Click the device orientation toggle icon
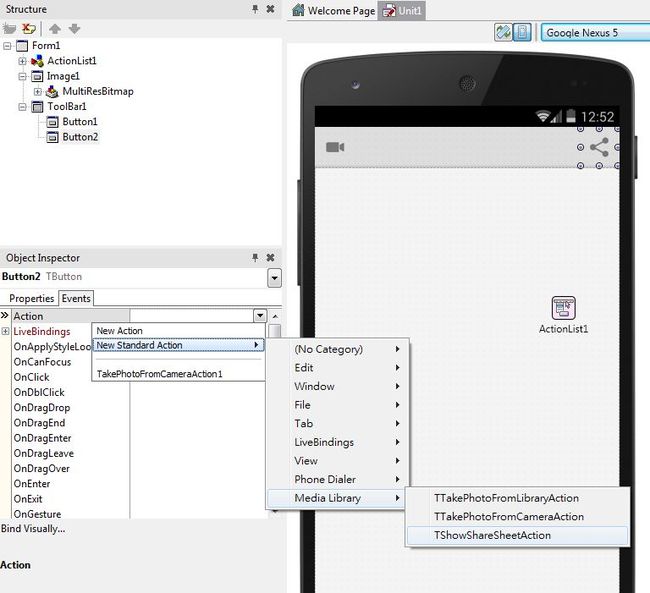Screen dimensions: 650x593 (x=503, y=32)
